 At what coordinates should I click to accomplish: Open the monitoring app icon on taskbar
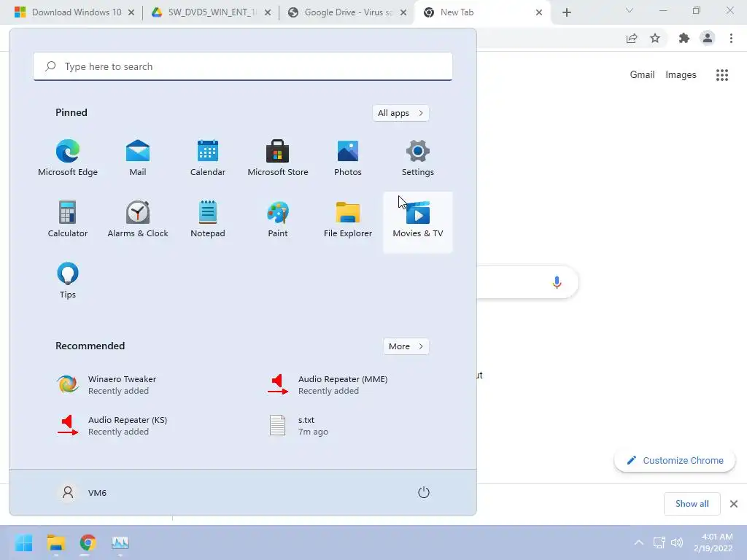[x=120, y=542]
